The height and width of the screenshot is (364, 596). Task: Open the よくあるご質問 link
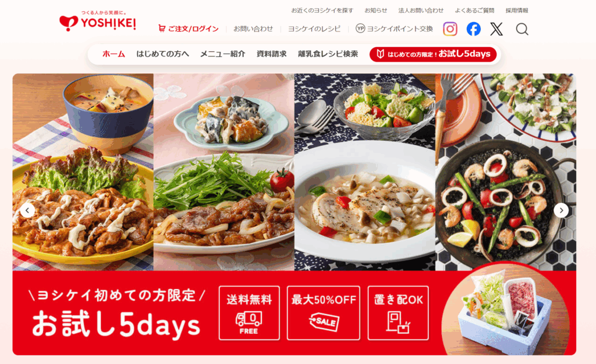[474, 10]
